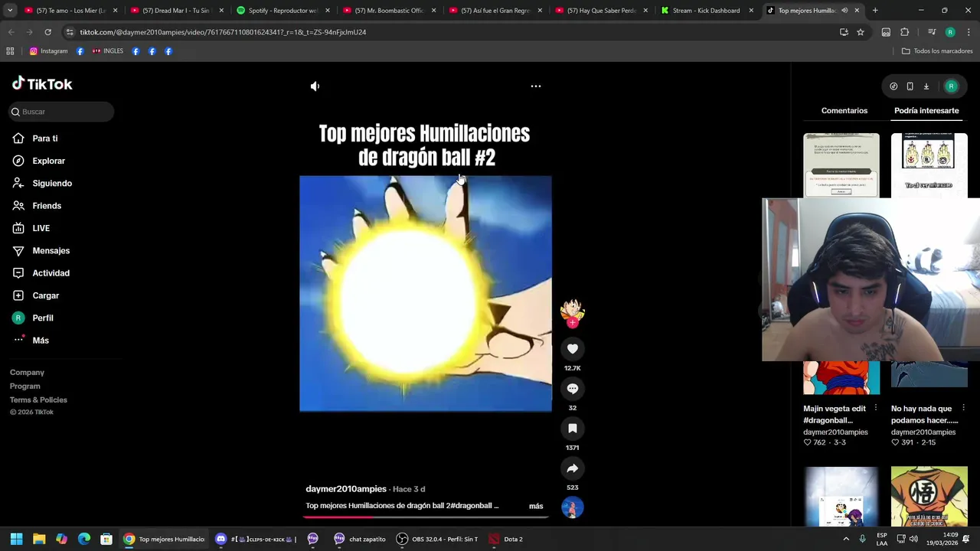Switch to the Podría interesarte tab
Screen dimensions: 980x551
click(x=926, y=111)
